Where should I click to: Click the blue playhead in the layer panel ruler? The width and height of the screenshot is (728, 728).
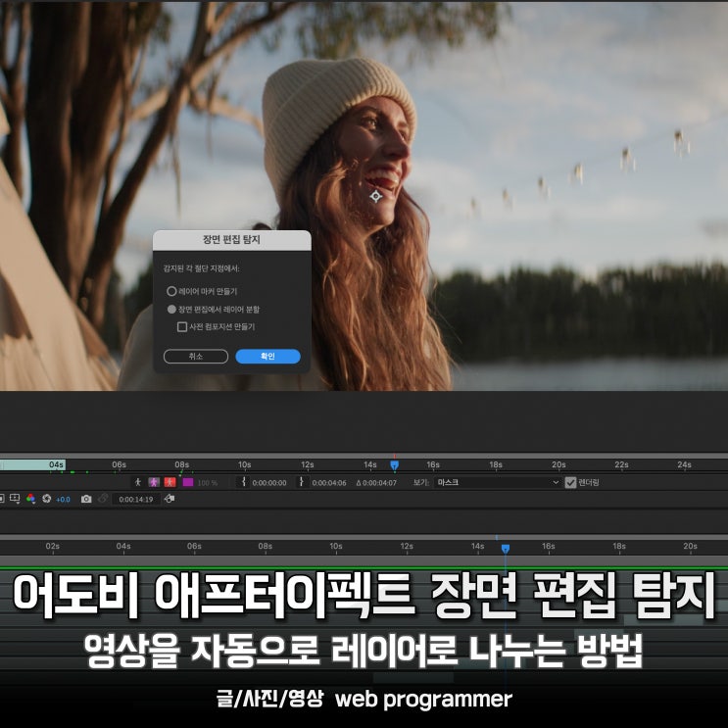[394, 464]
